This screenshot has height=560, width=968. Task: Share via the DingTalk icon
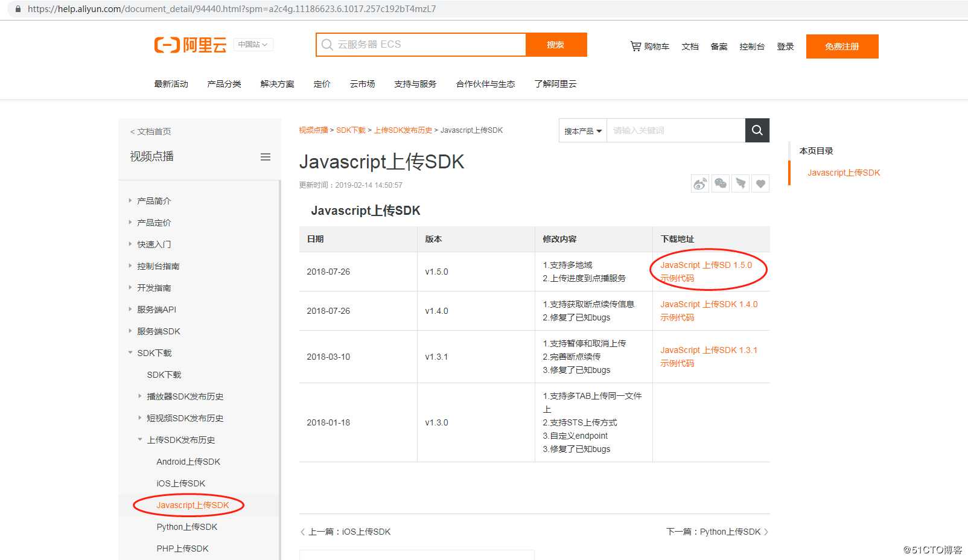point(740,183)
